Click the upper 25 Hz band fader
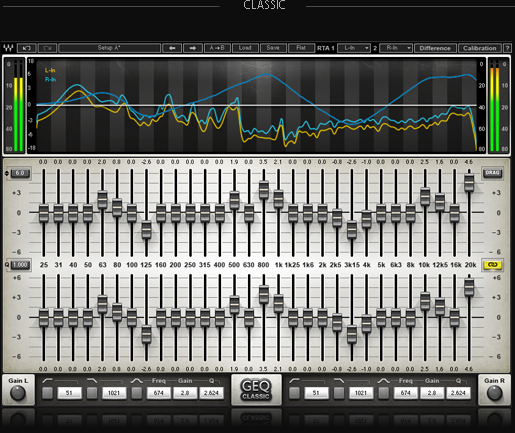The height and width of the screenshot is (433, 515). tap(44, 213)
